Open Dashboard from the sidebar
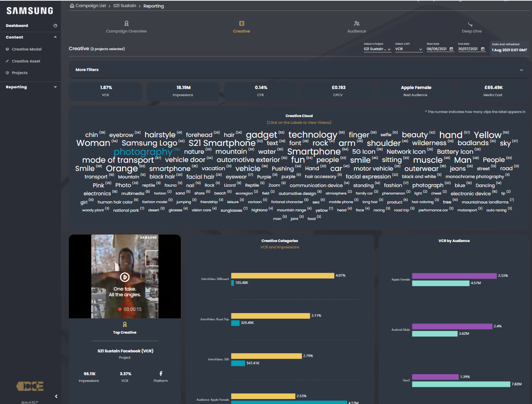Image resolution: width=532 pixels, height=404 pixels. click(17, 25)
